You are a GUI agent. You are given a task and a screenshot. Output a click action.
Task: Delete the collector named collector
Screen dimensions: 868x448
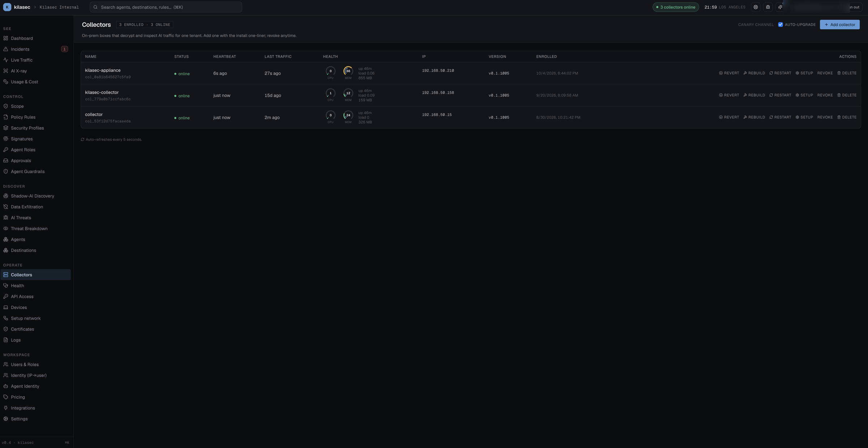847,118
